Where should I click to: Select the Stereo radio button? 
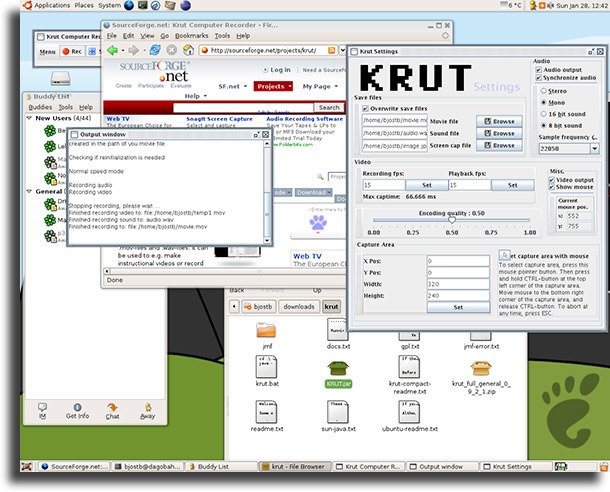point(543,91)
